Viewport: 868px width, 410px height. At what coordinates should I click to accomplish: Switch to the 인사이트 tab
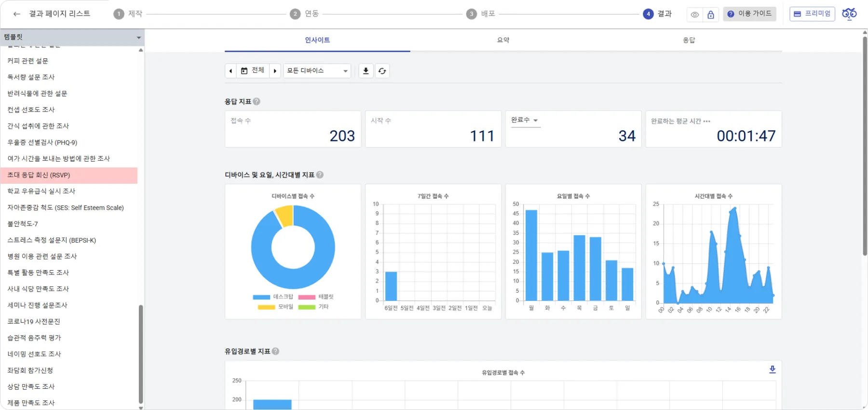click(x=317, y=41)
